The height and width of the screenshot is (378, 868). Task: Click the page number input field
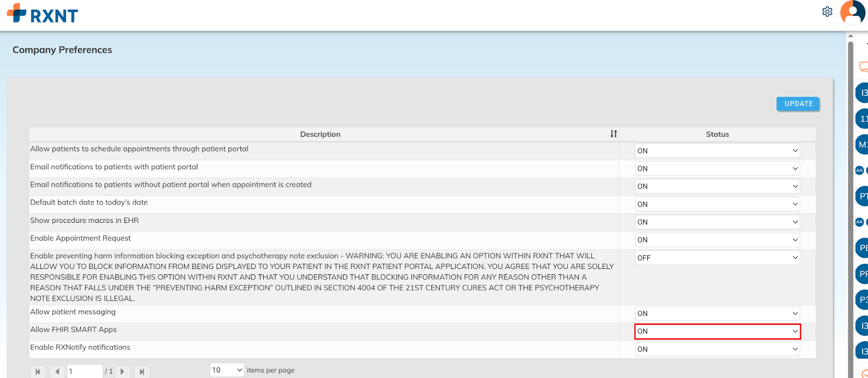coord(84,371)
